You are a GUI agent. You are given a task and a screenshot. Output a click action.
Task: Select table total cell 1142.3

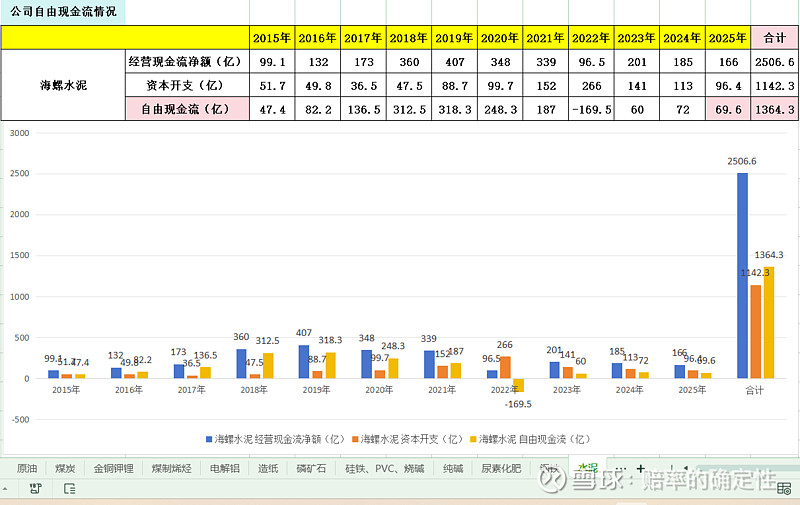[x=774, y=85]
